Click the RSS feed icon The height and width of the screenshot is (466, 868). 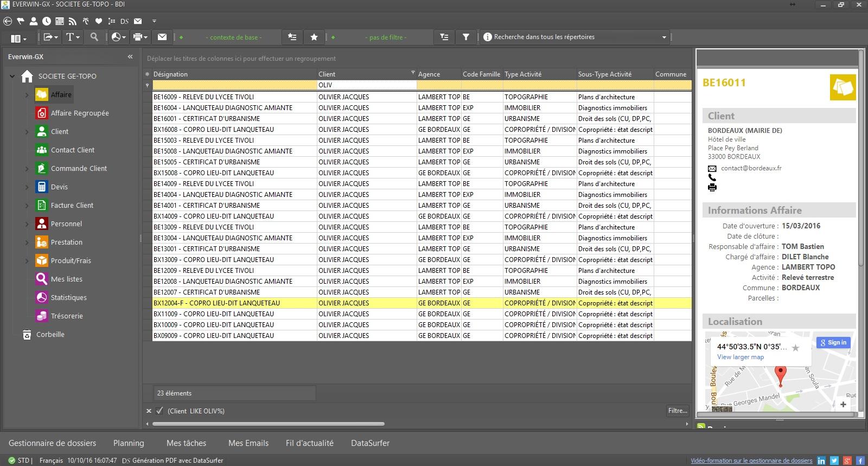point(73,21)
